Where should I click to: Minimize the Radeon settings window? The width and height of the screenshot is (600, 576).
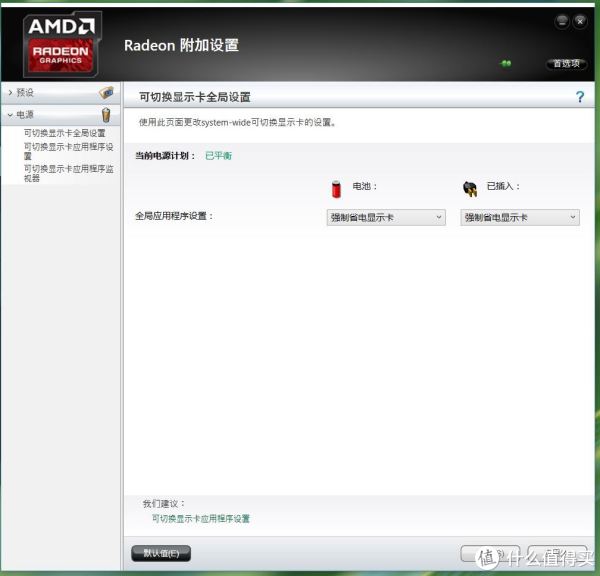point(562,21)
